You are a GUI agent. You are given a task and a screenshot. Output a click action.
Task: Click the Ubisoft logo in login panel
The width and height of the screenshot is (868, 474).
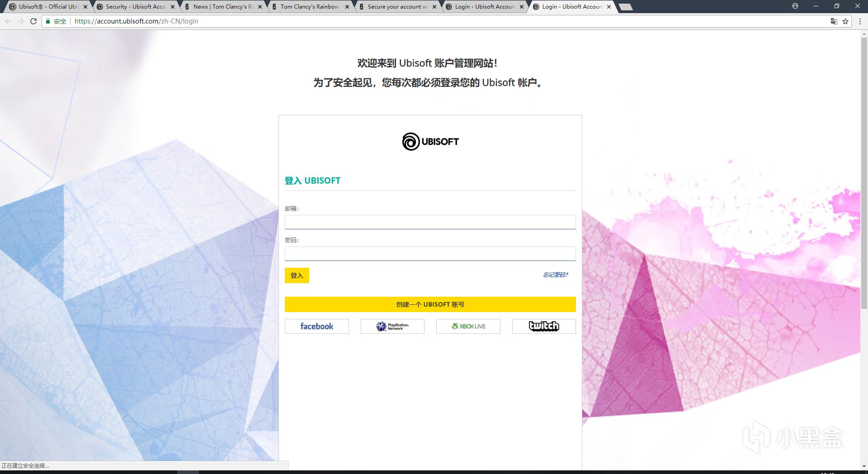pos(430,142)
